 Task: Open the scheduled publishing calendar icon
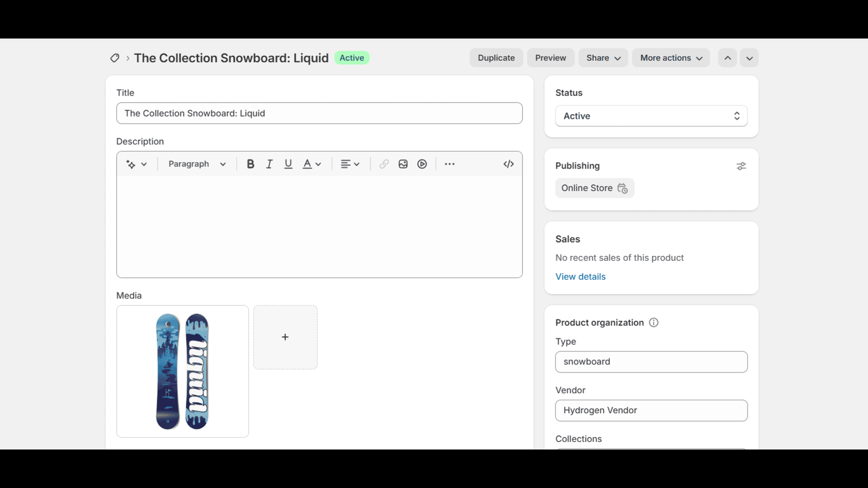(x=624, y=188)
